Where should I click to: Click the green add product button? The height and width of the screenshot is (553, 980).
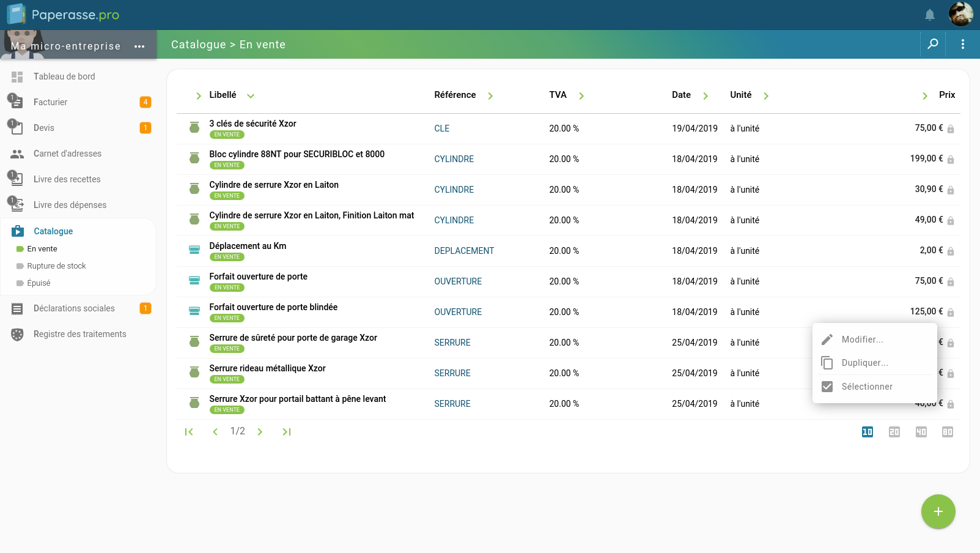click(938, 511)
